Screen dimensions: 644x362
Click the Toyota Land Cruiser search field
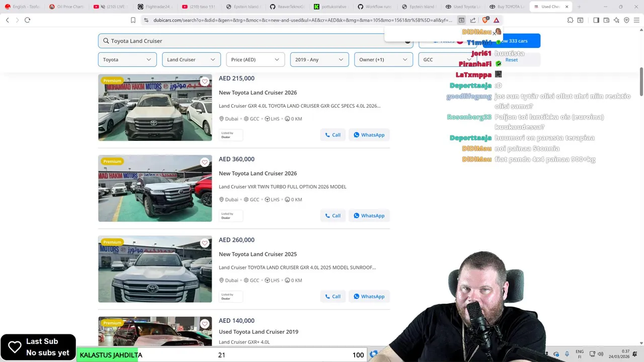point(256,41)
